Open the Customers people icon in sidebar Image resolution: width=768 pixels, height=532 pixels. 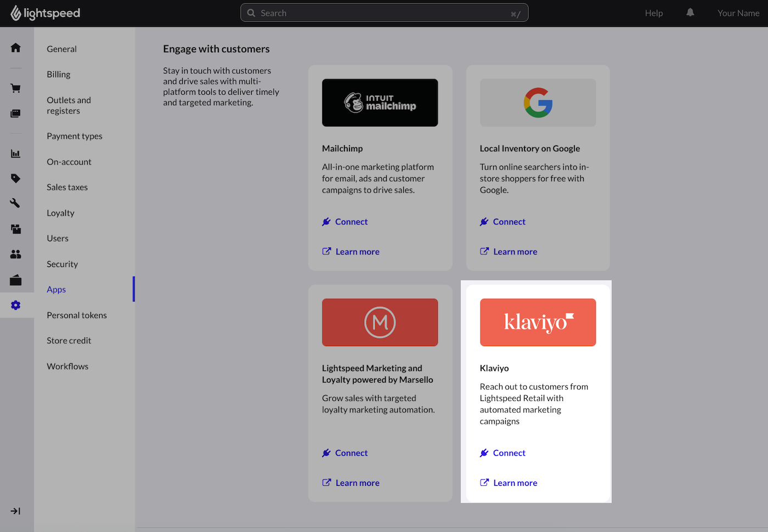point(15,254)
